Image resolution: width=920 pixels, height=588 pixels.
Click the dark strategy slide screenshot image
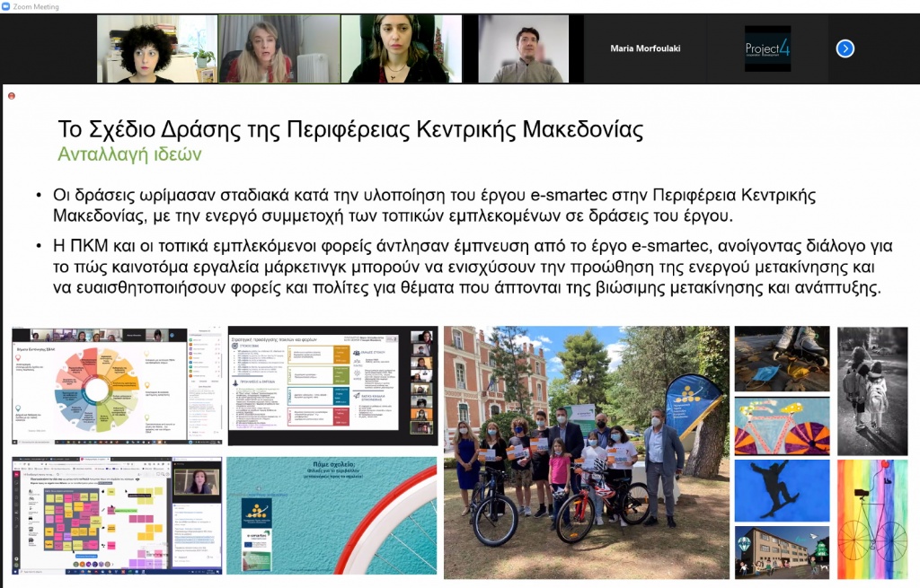pos(332,386)
